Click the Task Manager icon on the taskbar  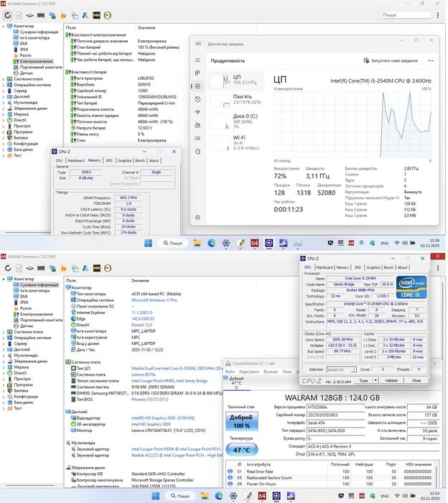pyautogui.click(x=298, y=243)
